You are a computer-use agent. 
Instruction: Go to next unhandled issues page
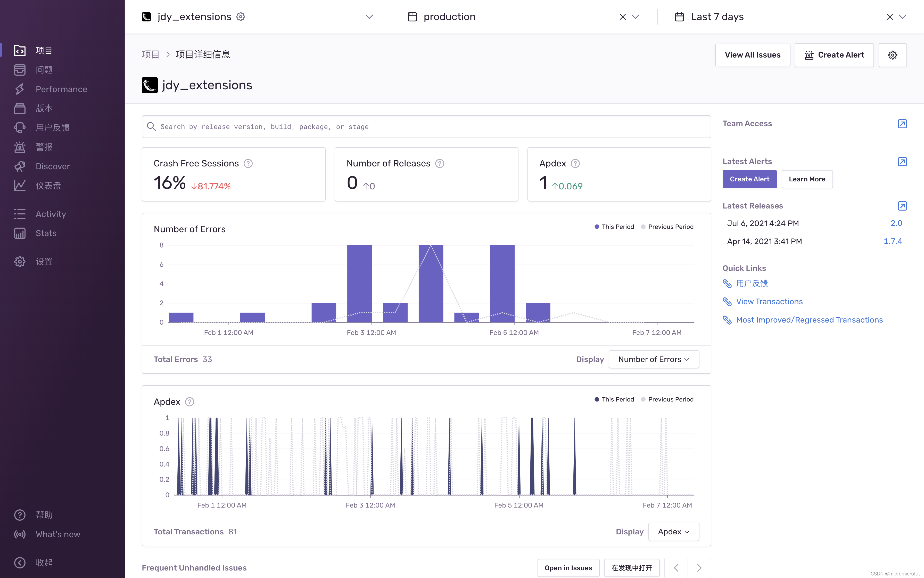pyautogui.click(x=699, y=568)
